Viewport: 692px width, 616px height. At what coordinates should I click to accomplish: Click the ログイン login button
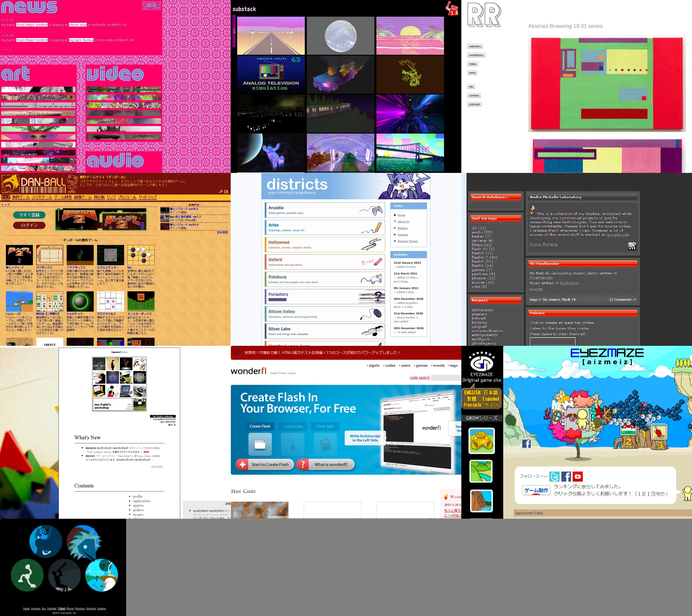pyautogui.click(x=29, y=225)
